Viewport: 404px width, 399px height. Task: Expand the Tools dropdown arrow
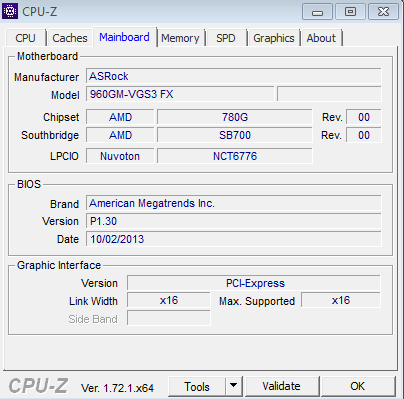click(x=234, y=387)
